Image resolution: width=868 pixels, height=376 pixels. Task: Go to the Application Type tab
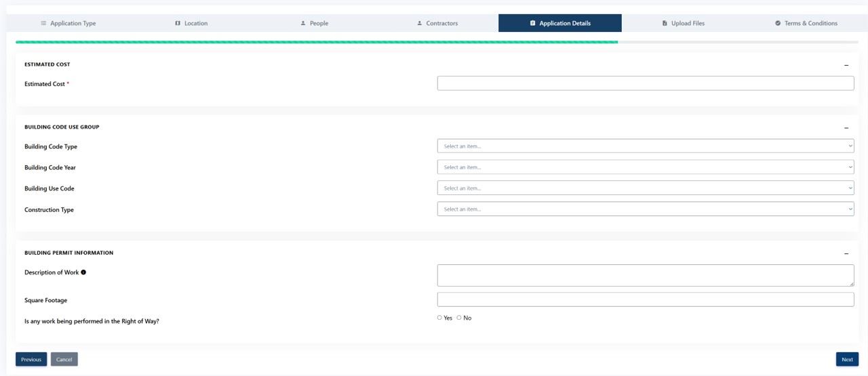pyautogui.click(x=68, y=23)
